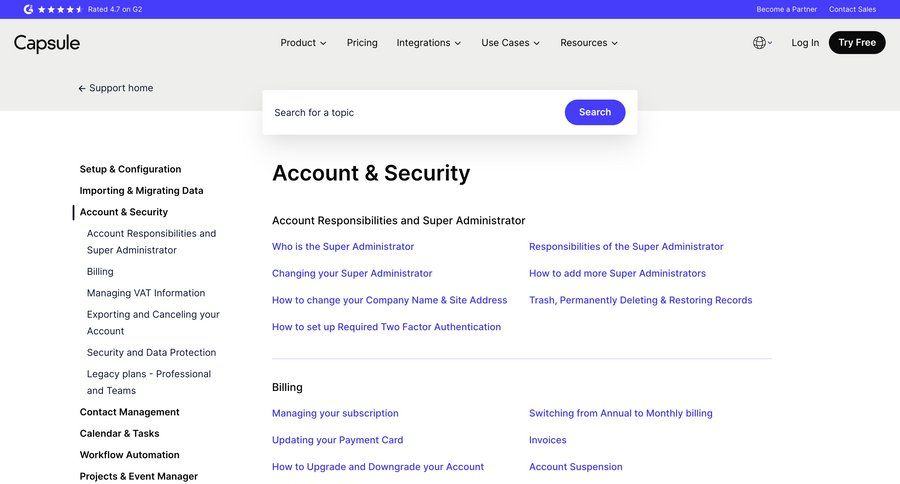Open the Resources dropdown

pos(588,43)
